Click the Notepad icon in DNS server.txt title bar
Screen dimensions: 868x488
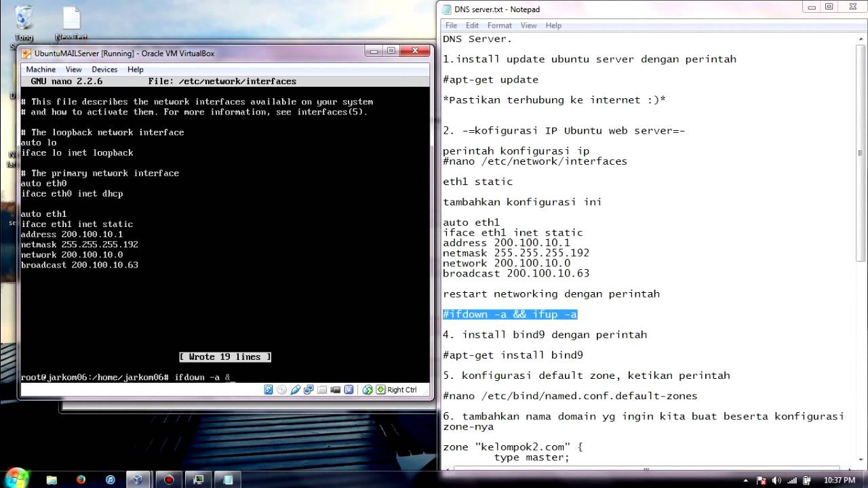446,9
